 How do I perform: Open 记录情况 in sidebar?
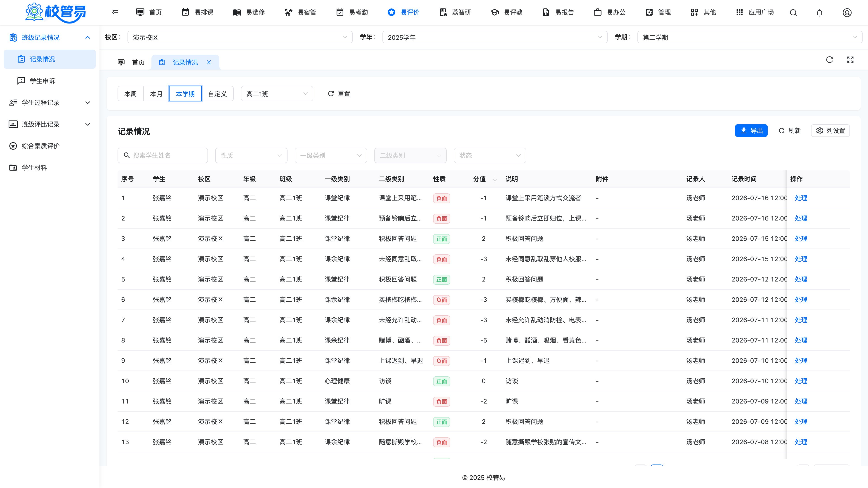50,59
